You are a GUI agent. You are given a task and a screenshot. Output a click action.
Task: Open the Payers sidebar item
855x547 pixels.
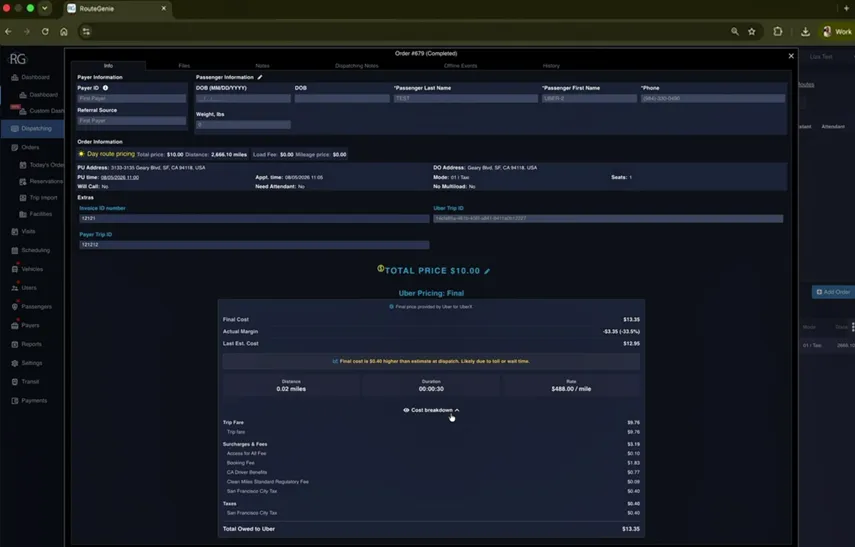(26, 326)
